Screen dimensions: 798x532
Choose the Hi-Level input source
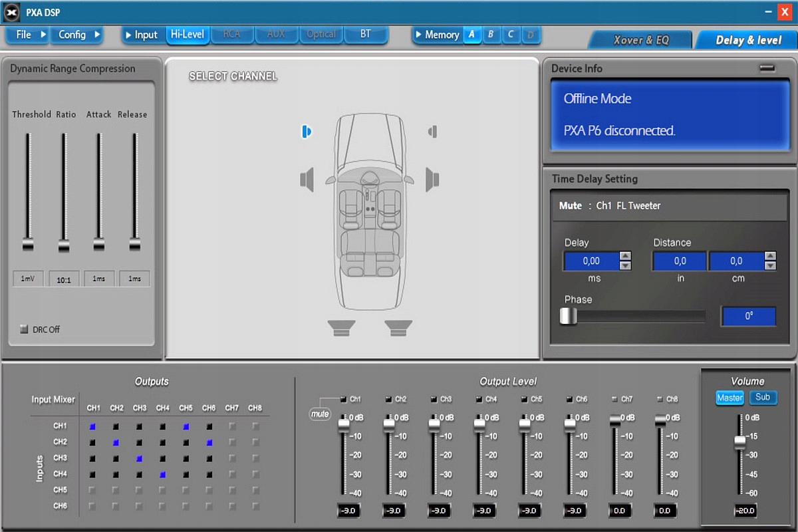188,35
